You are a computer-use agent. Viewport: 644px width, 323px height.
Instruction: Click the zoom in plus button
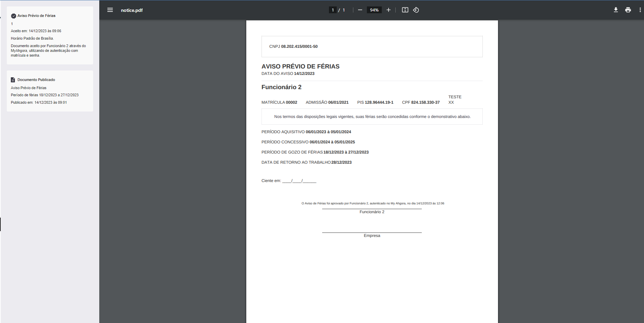(389, 10)
